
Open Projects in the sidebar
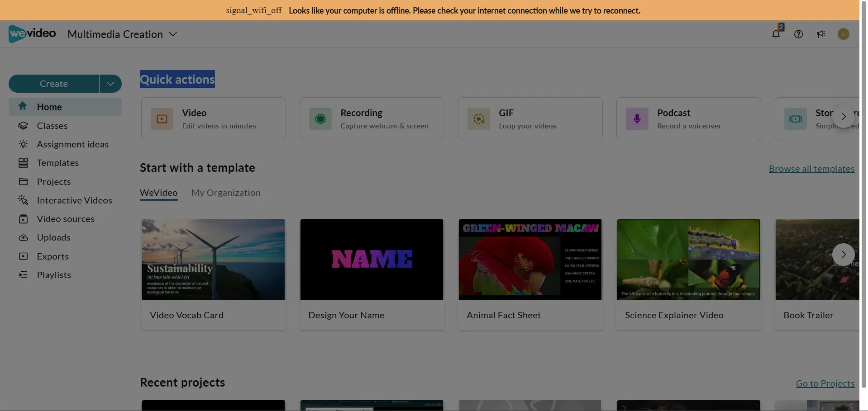[x=65, y=181]
